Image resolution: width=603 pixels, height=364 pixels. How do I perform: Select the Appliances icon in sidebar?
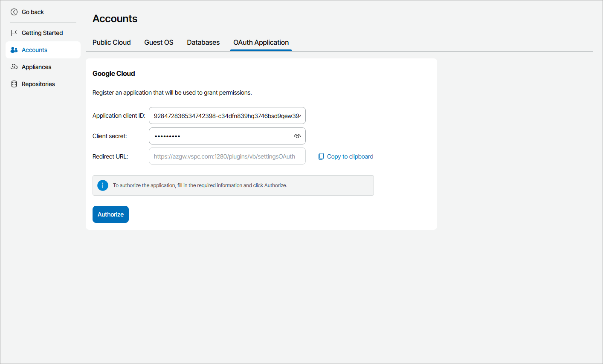(x=14, y=66)
